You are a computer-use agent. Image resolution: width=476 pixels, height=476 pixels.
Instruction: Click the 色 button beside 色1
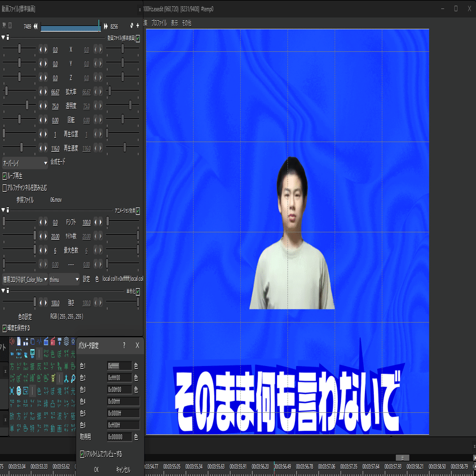coord(136,366)
